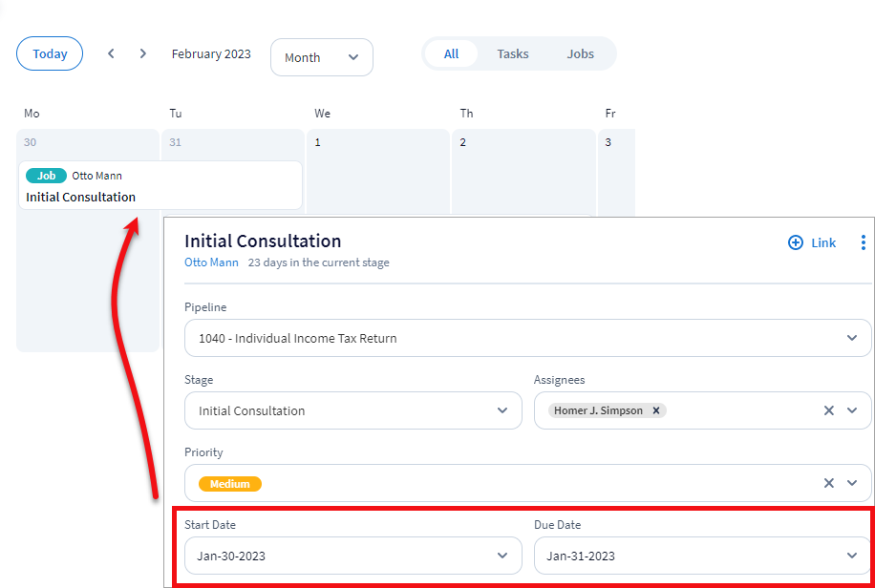The height and width of the screenshot is (588, 875).
Task: Clear all assignees with the X
Action: point(828,410)
